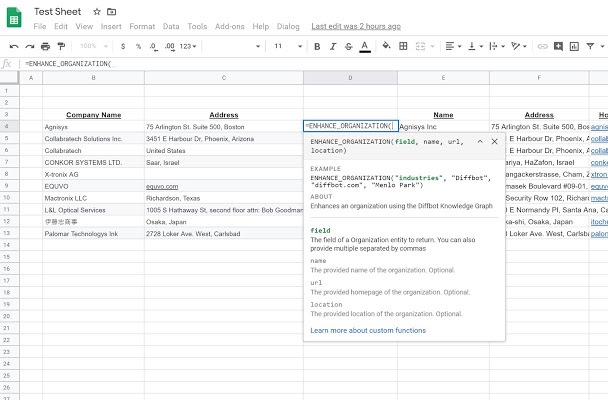Open the fill color picker
This screenshot has width=608, height=400.
[x=386, y=46]
